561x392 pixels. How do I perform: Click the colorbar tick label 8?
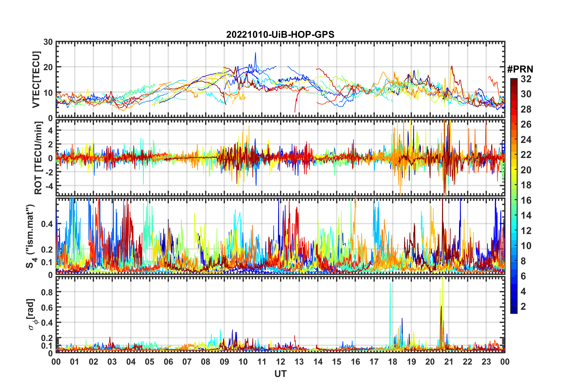pos(523,261)
